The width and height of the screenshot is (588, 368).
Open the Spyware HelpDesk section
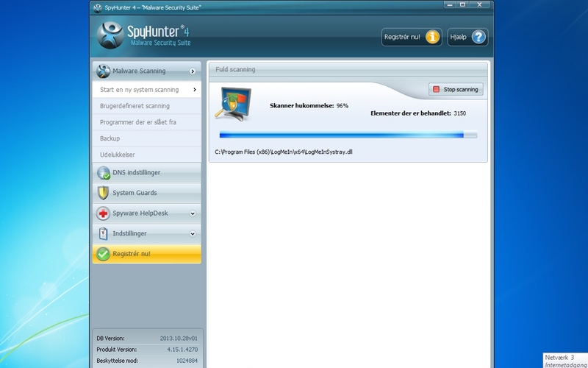click(x=146, y=213)
